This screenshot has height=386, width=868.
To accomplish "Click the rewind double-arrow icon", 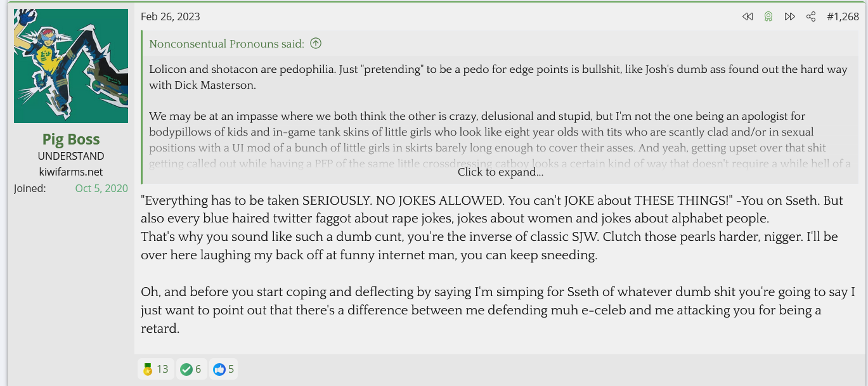I will pyautogui.click(x=748, y=17).
